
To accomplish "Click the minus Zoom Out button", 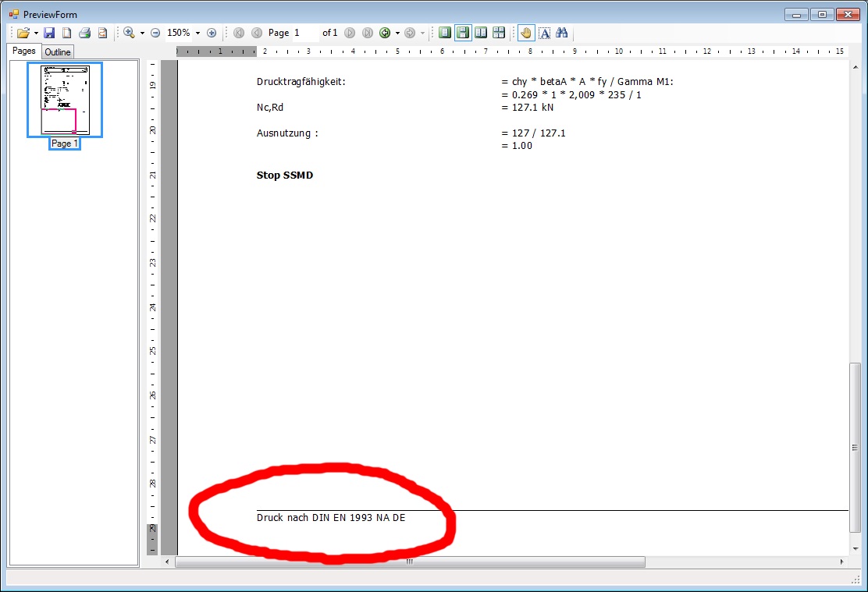I will [x=155, y=33].
